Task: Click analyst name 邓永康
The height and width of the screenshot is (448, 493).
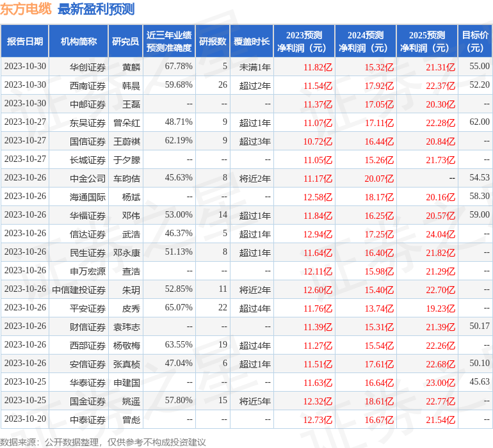Action: [x=126, y=252]
